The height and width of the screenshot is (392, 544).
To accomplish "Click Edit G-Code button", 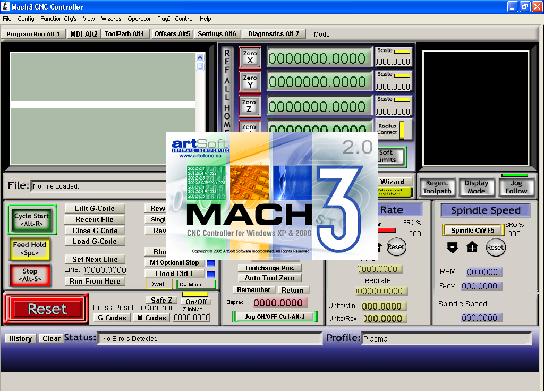I will 95,208.
